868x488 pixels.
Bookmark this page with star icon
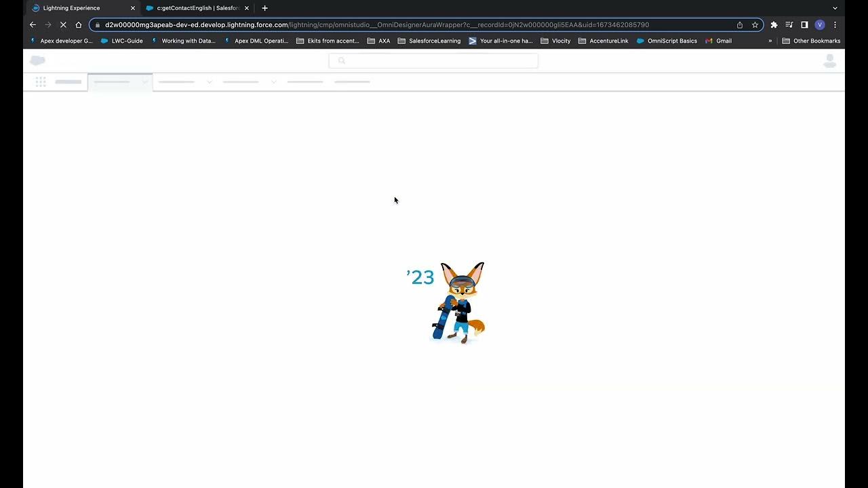(755, 24)
